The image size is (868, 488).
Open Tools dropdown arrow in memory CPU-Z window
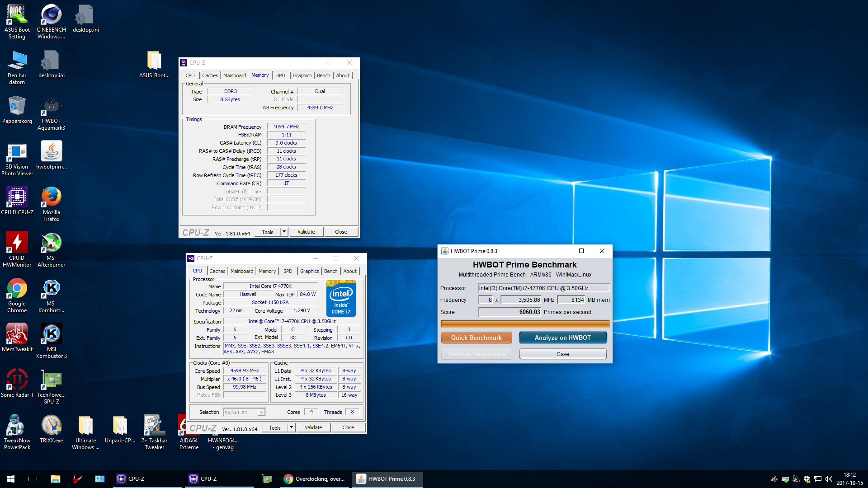click(284, 232)
